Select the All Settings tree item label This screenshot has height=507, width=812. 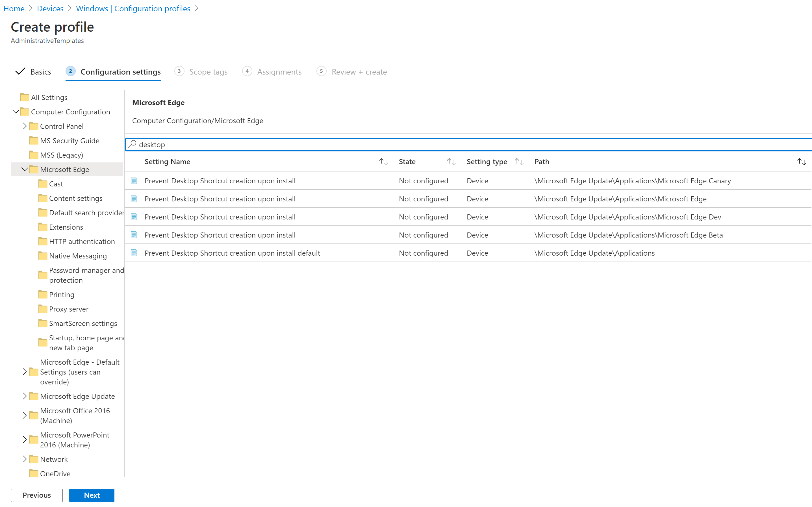coord(49,97)
